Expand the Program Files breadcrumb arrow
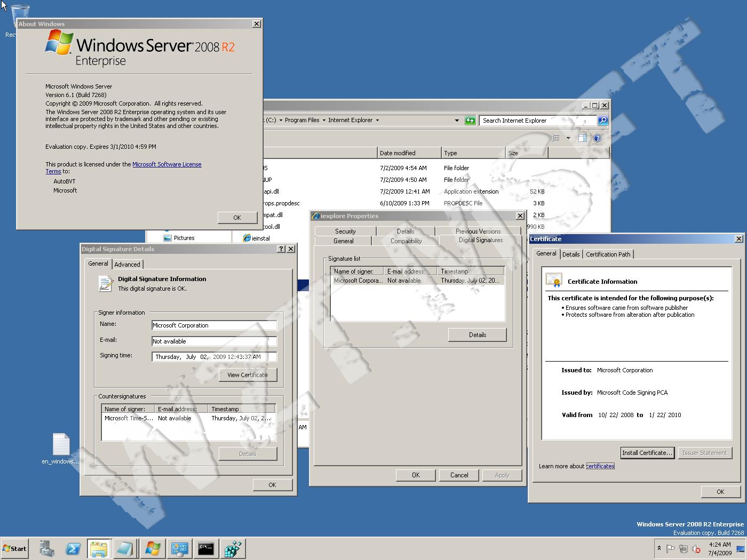The height and width of the screenshot is (560, 747). (323, 121)
